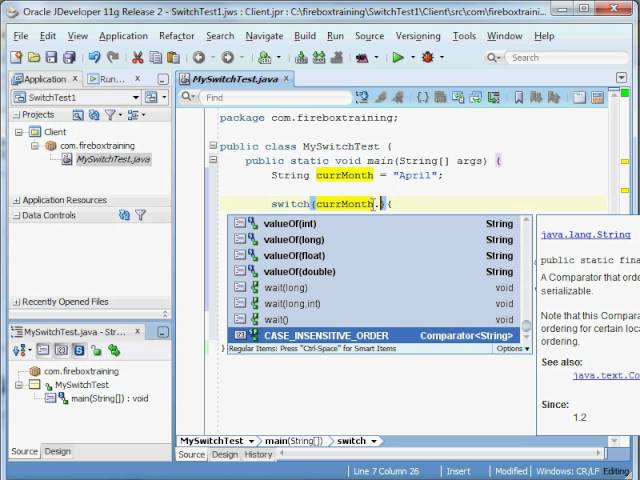Viewport: 640px width, 480px height.
Task: Open the Debug button dropdown arrow
Action: coord(442,58)
